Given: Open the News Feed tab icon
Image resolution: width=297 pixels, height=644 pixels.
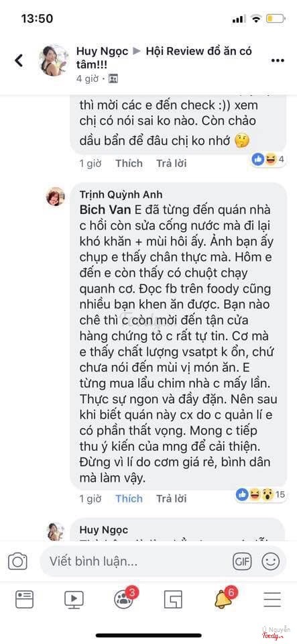Looking at the screenshot, I should [x=24, y=600].
